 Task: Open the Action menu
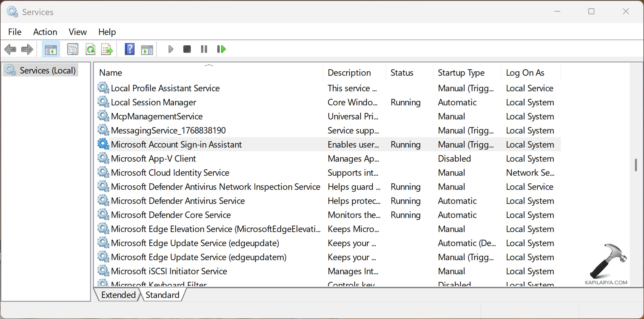(x=45, y=32)
